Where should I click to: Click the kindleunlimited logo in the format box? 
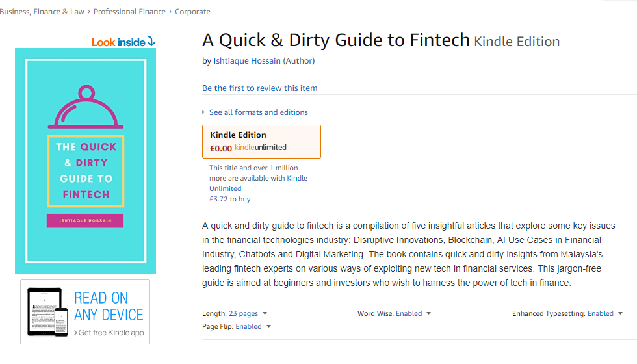261,148
